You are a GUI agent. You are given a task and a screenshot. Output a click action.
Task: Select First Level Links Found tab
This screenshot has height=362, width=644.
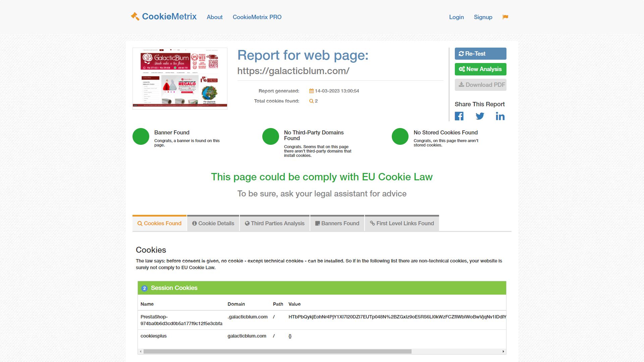tap(402, 224)
